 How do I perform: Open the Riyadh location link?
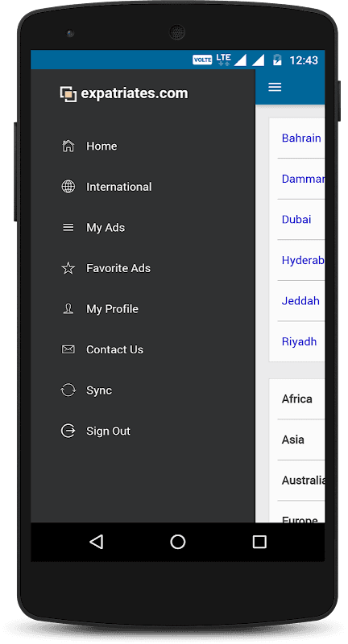[x=299, y=341]
